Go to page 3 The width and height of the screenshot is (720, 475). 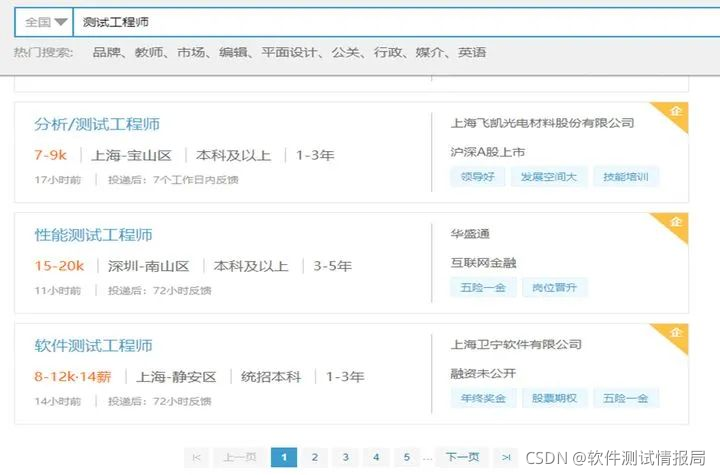(x=345, y=458)
